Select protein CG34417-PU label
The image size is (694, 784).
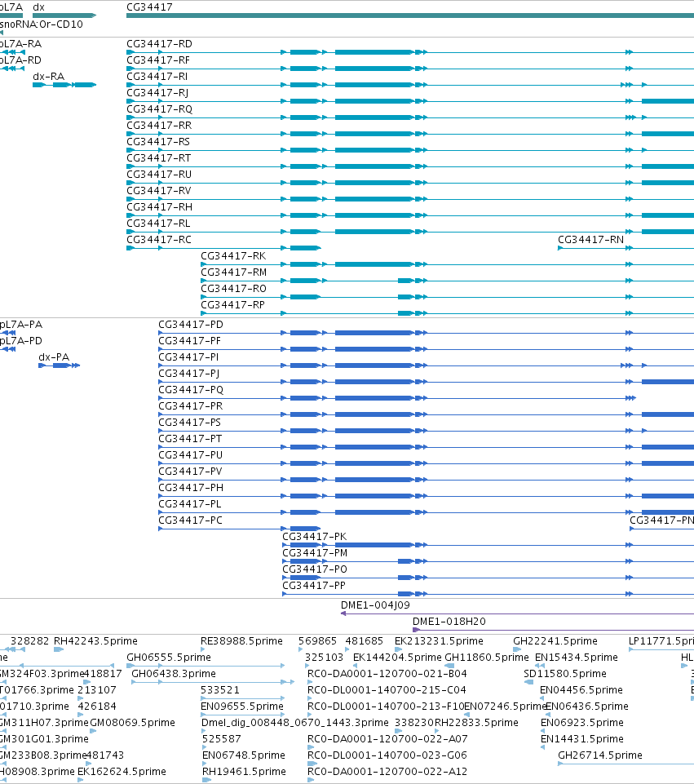(191, 455)
